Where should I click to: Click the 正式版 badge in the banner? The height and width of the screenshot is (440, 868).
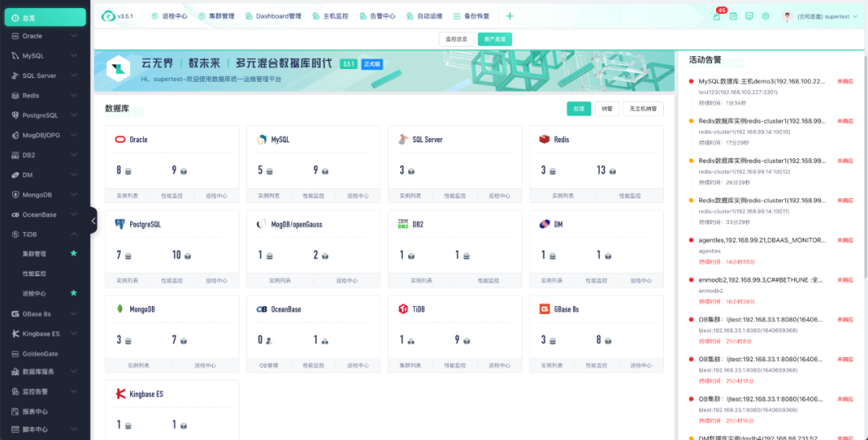(x=372, y=64)
